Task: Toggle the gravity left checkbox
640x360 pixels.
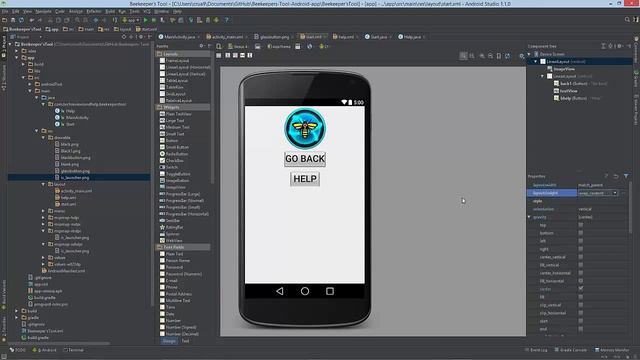Action: [580, 241]
